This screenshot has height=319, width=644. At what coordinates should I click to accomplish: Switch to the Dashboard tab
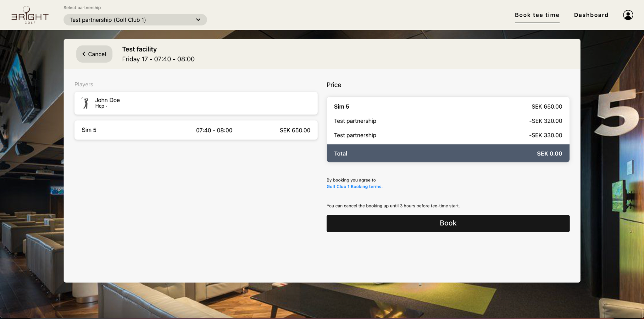591,15
